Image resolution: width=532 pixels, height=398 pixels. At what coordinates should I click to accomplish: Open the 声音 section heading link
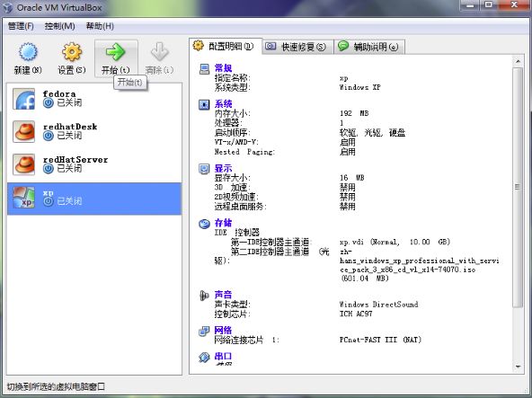click(x=223, y=295)
